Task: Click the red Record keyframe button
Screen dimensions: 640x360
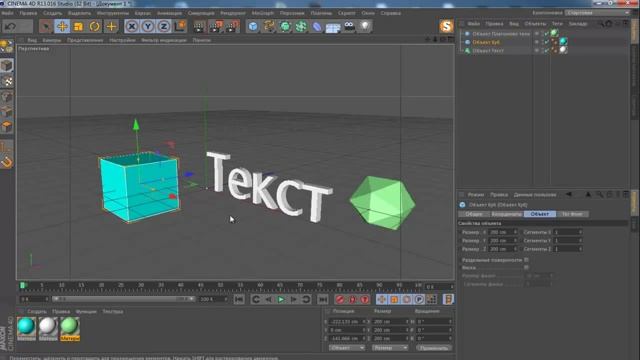Action: pos(340,300)
